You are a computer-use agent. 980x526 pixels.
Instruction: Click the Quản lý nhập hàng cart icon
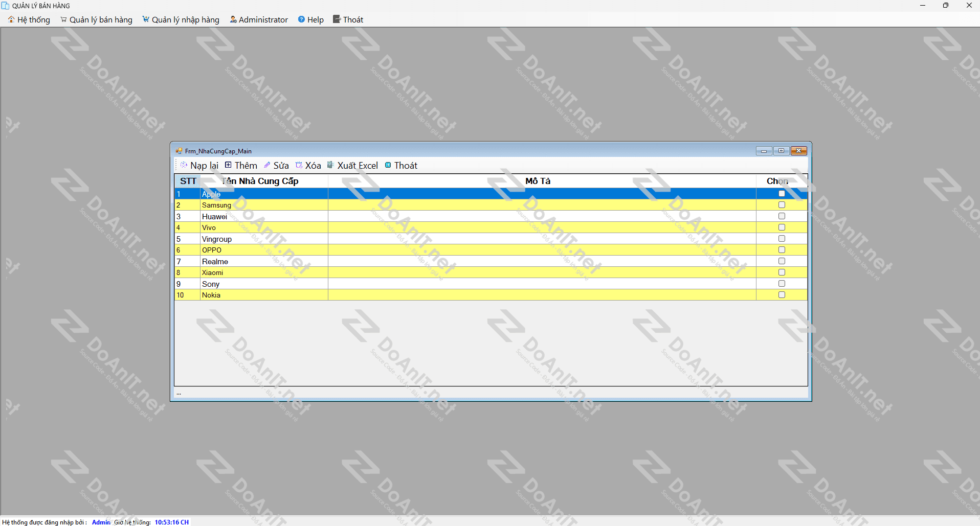pos(146,19)
